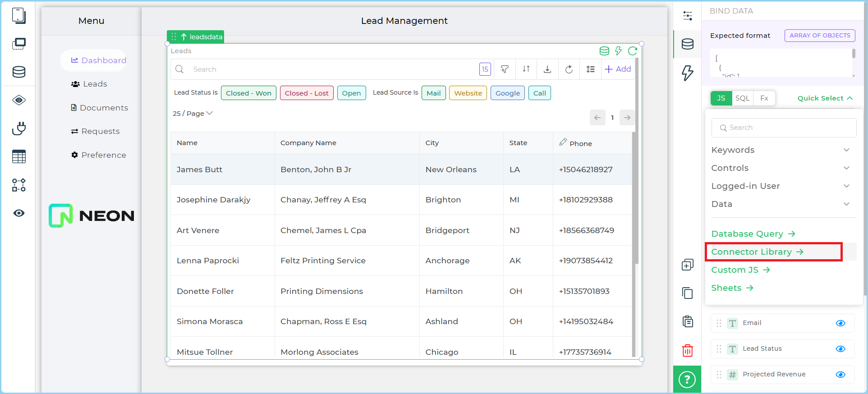Click the download icon in Leads toolbar

pyautogui.click(x=547, y=69)
